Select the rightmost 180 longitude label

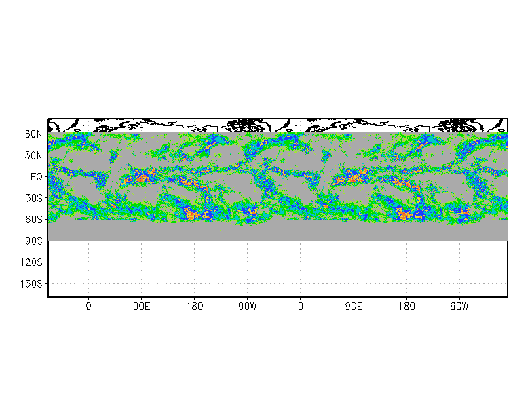point(406,307)
